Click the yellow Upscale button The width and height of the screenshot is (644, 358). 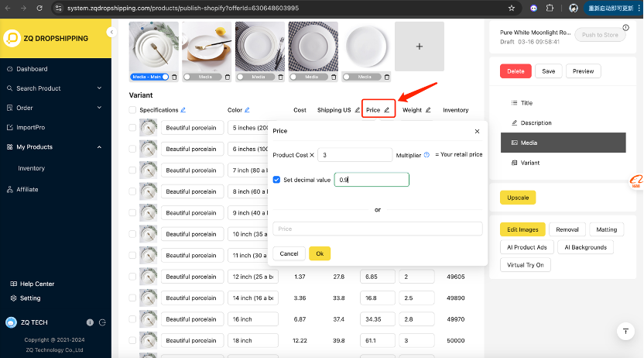pos(518,198)
